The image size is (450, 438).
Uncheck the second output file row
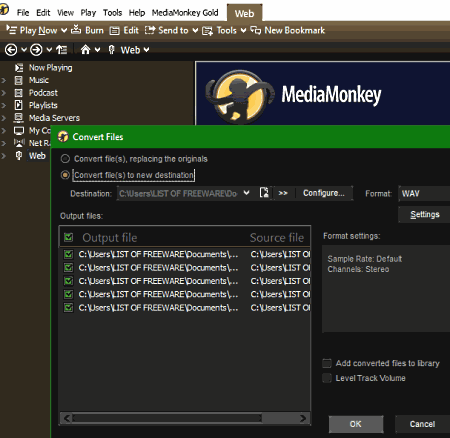pos(69,268)
